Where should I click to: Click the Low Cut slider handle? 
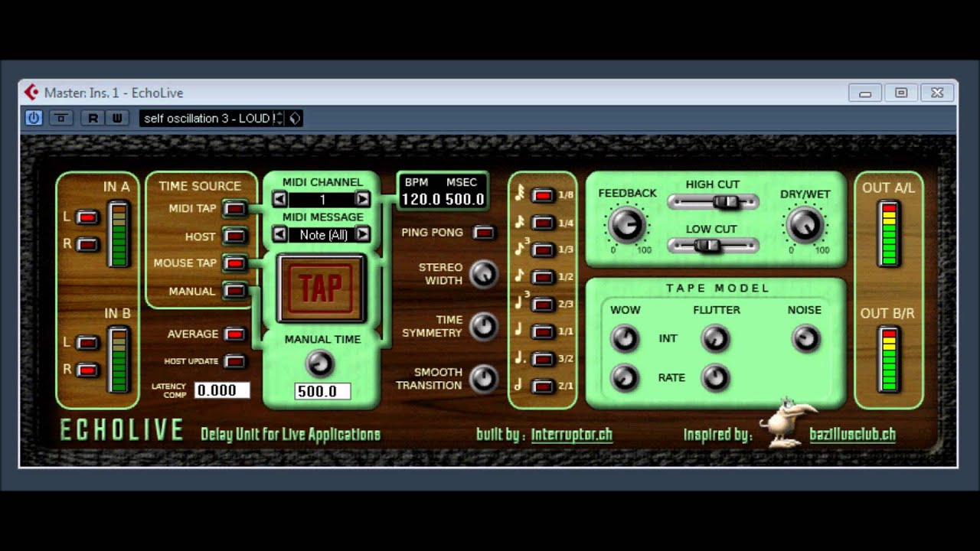[x=708, y=246]
